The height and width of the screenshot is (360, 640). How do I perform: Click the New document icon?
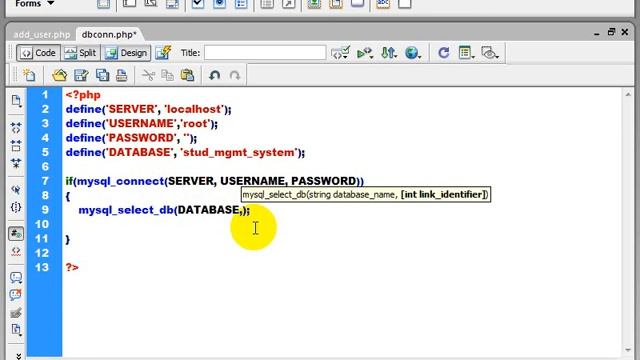29,75
